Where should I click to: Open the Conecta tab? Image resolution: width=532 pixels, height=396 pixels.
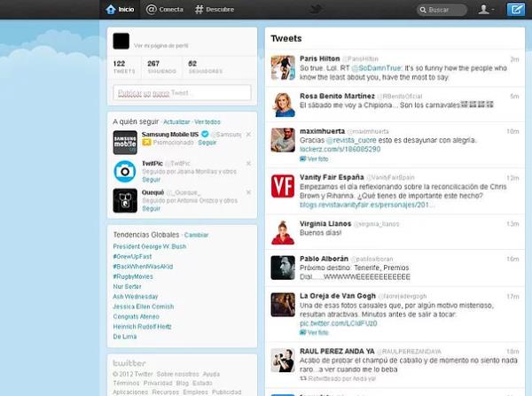(165, 10)
